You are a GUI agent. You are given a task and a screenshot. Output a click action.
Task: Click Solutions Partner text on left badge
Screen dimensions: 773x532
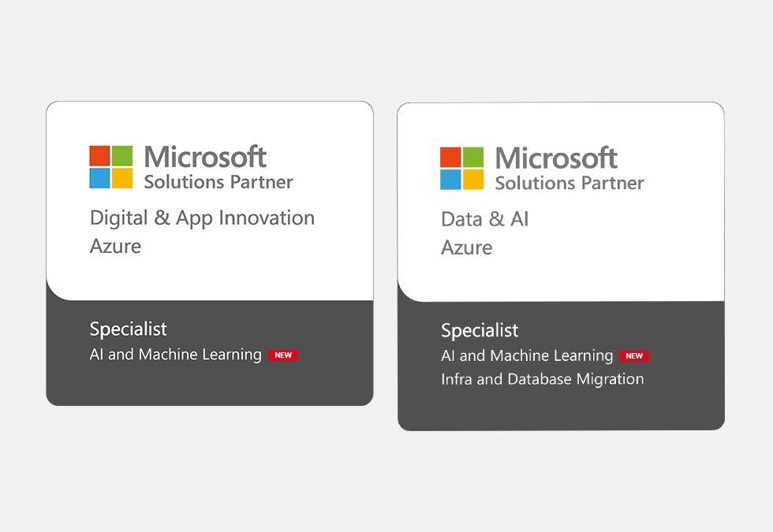[218, 182]
